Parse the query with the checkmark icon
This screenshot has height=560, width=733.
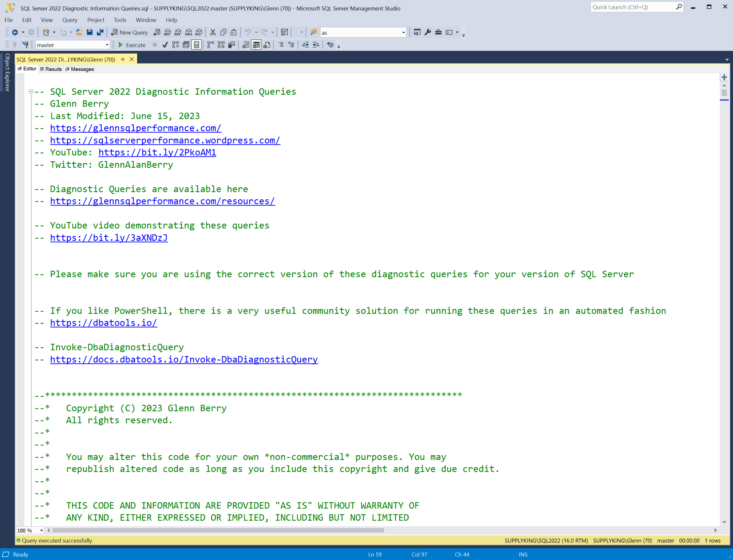click(165, 45)
